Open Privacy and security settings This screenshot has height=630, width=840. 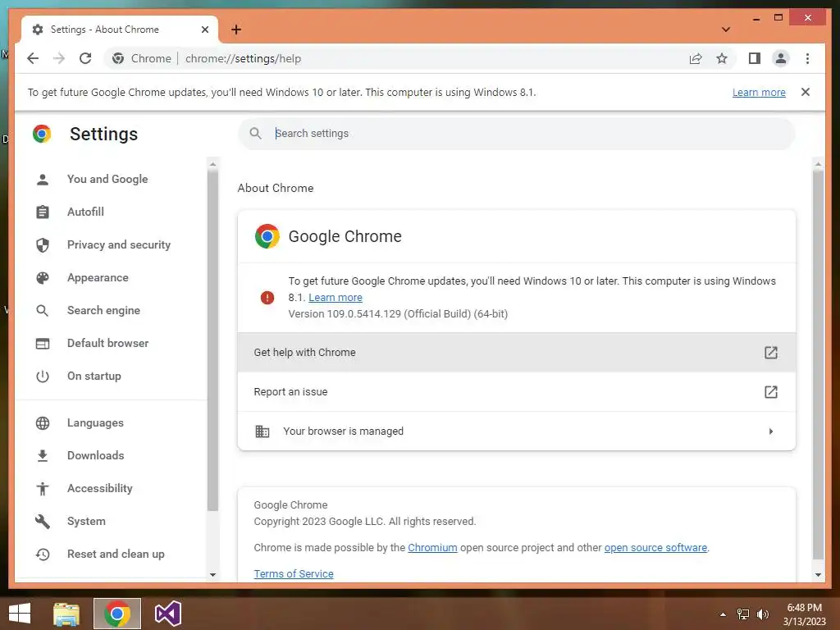119,244
